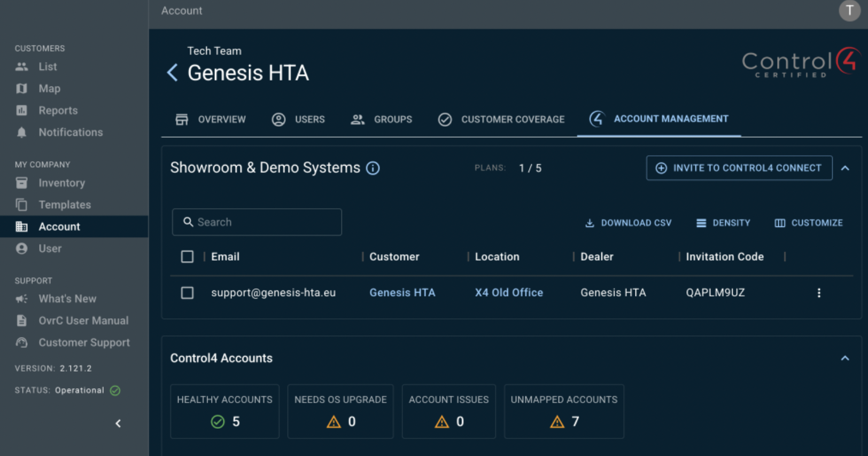Open the What's New megaphone icon
Viewport: 868px width, 456px height.
click(x=21, y=299)
